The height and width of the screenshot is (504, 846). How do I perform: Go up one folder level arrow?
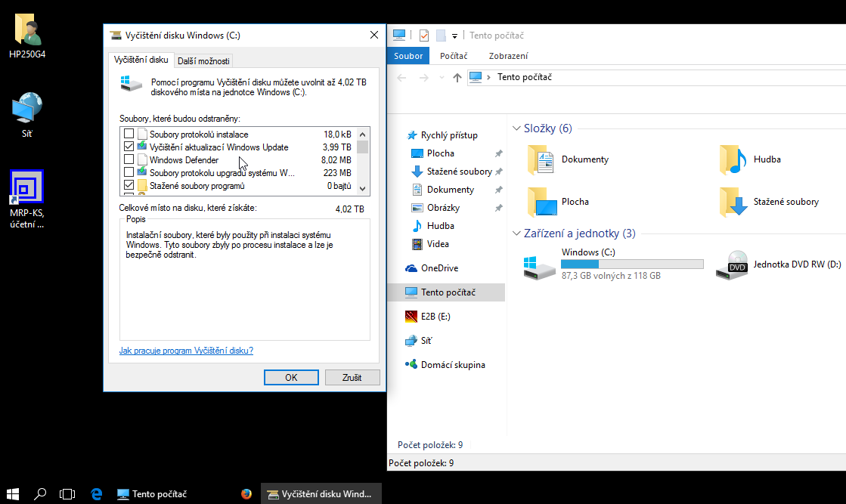click(x=457, y=78)
